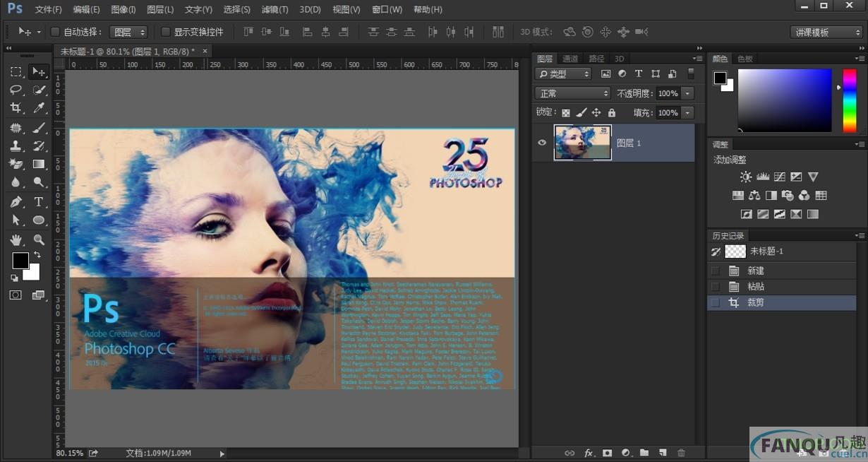Select the Spot Healing Brush tool

(x=16, y=128)
